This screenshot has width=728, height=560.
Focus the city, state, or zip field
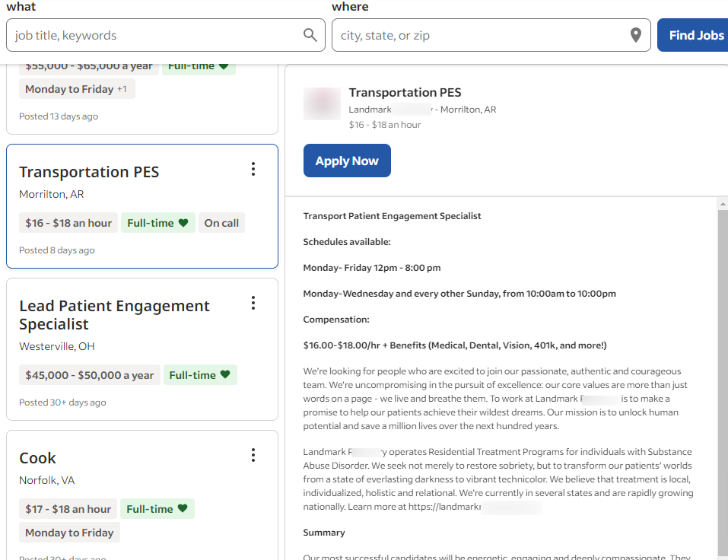tap(479, 35)
